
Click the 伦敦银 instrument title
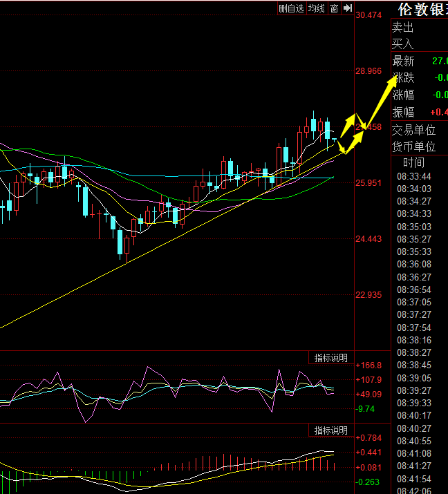point(422,10)
